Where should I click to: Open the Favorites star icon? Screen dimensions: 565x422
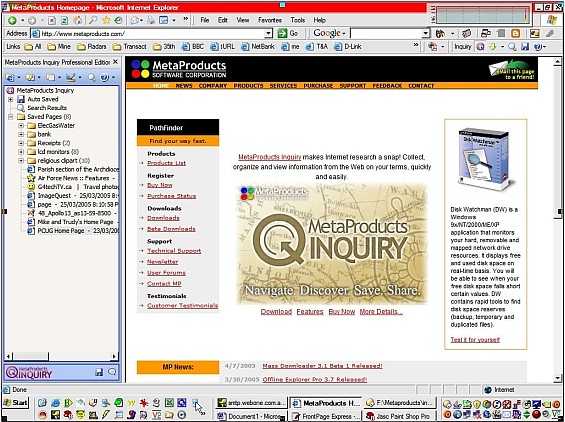pyautogui.click(x=106, y=20)
